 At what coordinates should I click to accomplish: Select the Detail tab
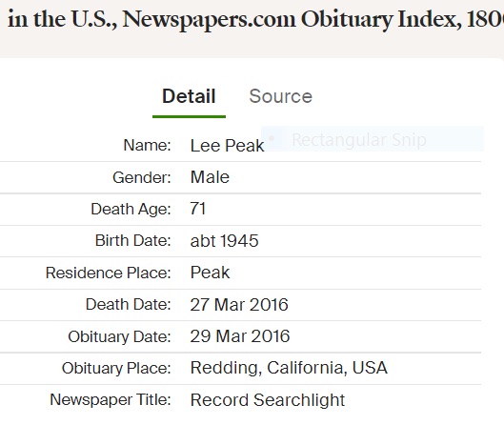tap(189, 96)
